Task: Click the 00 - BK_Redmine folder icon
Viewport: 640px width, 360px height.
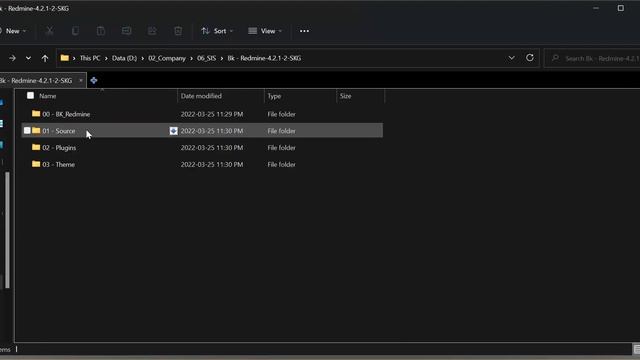Action: (x=36, y=114)
